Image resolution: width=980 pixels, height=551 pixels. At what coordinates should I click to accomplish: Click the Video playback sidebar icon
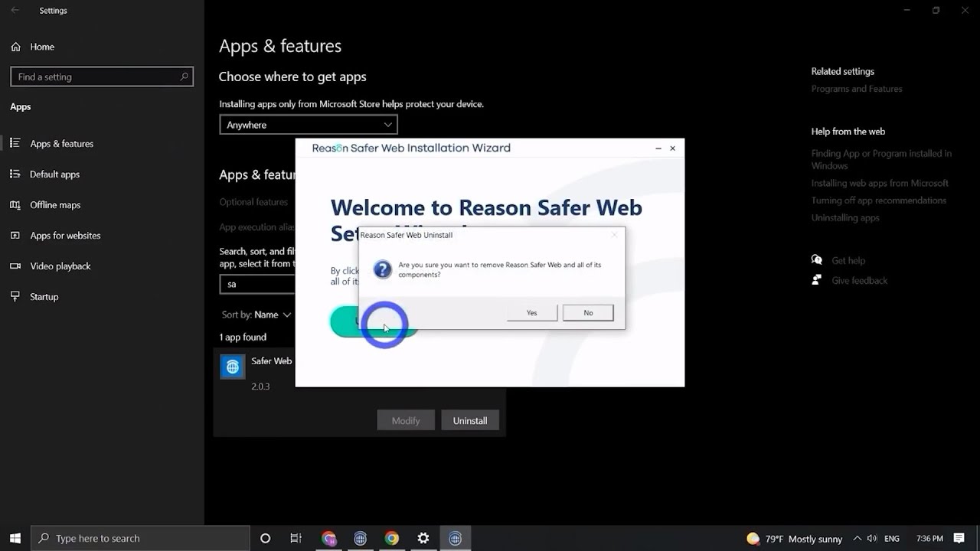[15, 266]
